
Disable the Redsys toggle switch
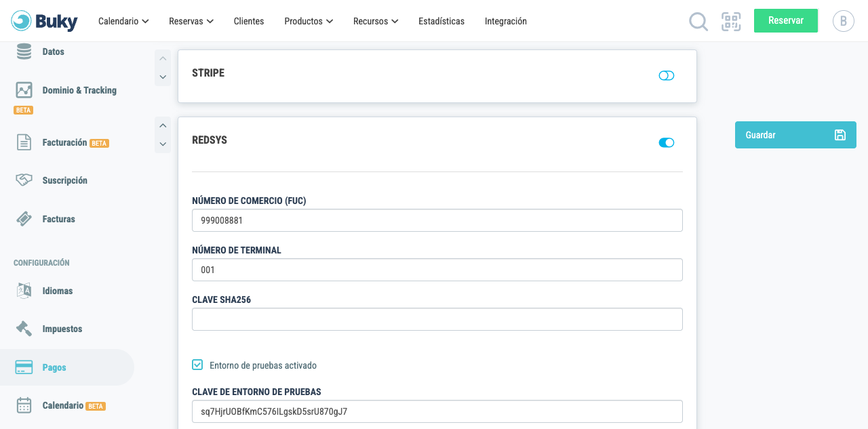tap(667, 142)
